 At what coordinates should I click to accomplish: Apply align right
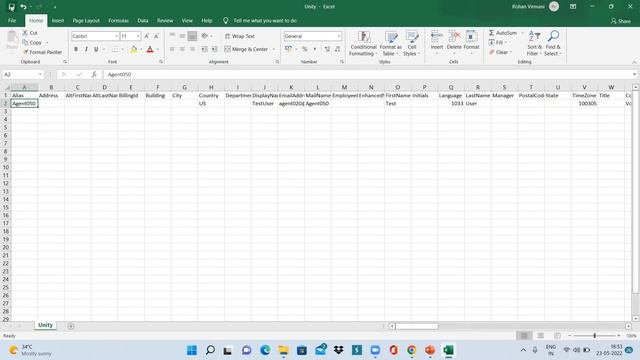point(192,49)
